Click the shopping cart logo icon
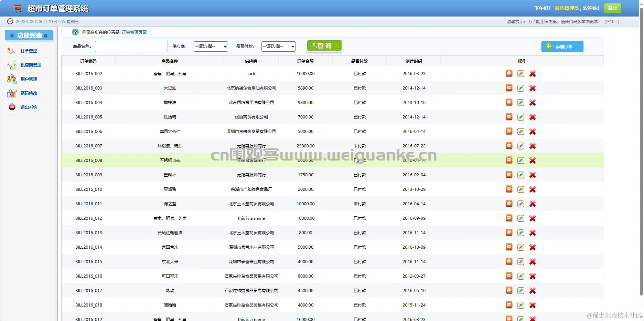644x321 pixels. (17, 8)
